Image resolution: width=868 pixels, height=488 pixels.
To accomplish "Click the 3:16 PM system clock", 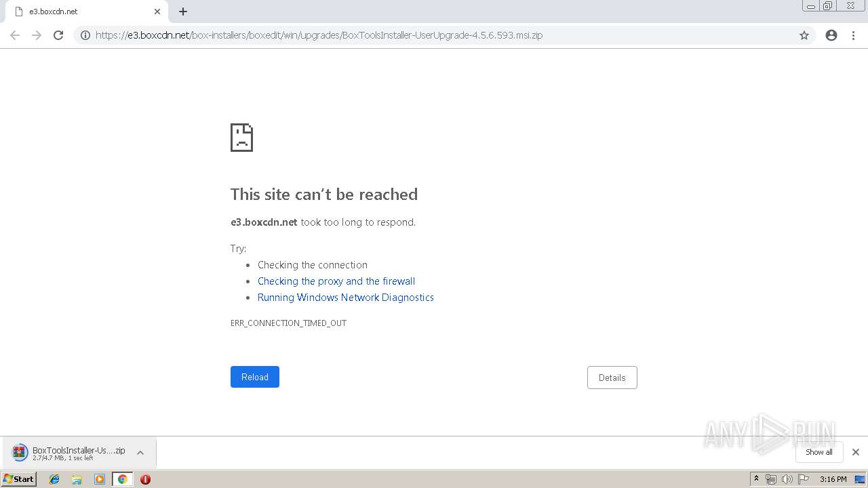I will [x=833, y=479].
